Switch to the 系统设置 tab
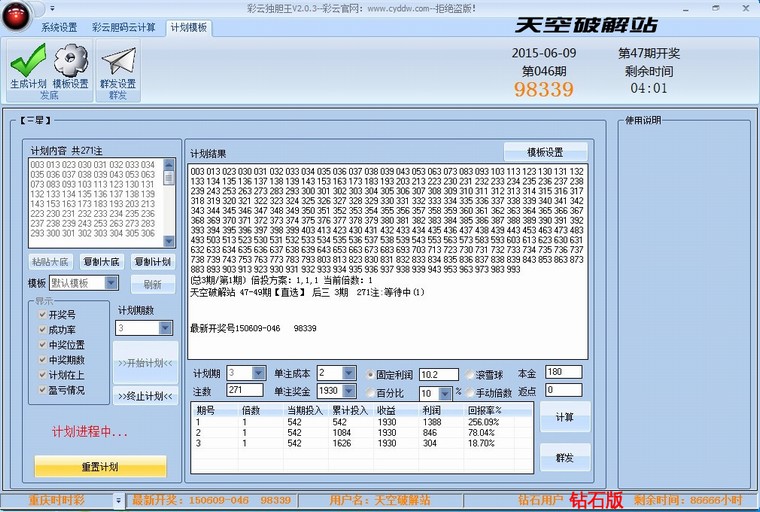Image resolution: width=760 pixels, height=512 pixels. (59, 28)
